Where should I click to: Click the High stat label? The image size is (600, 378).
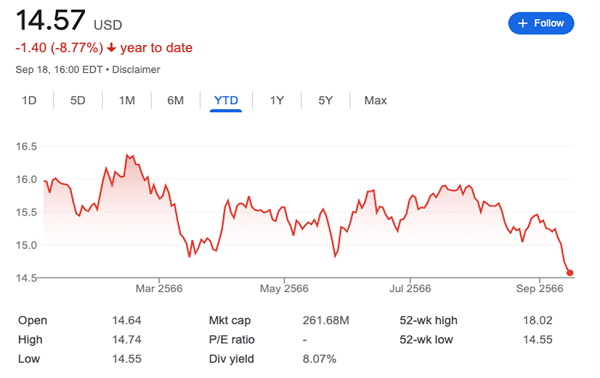click(x=30, y=340)
